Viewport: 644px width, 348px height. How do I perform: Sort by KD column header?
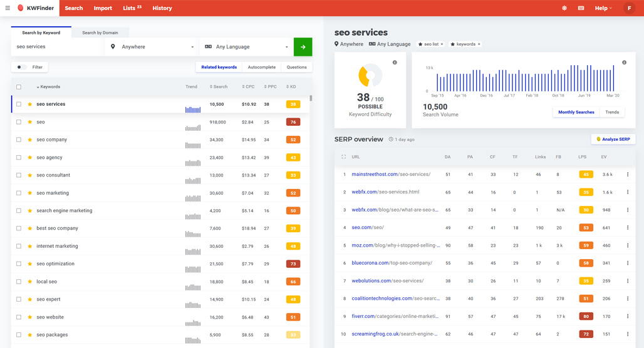click(x=291, y=86)
